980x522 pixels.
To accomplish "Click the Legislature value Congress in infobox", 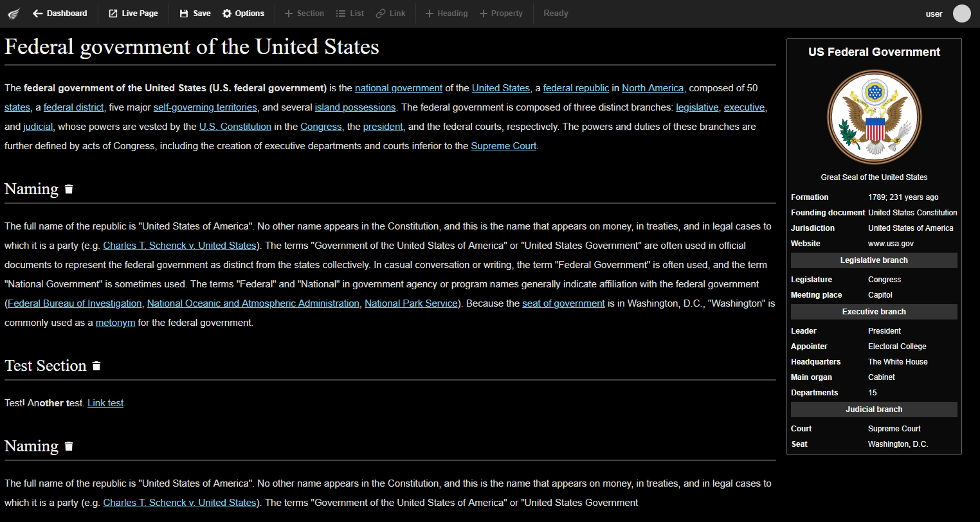I will click(x=884, y=280).
